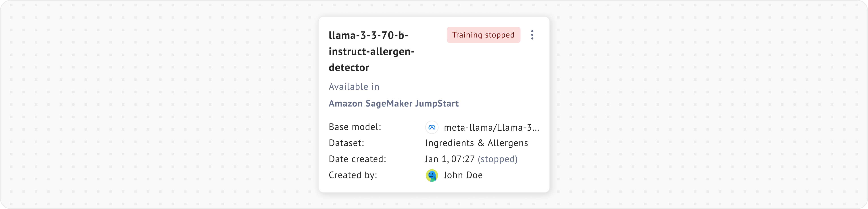The width and height of the screenshot is (868, 209).
Task: Click the Dataset label
Action: click(x=346, y=143)
